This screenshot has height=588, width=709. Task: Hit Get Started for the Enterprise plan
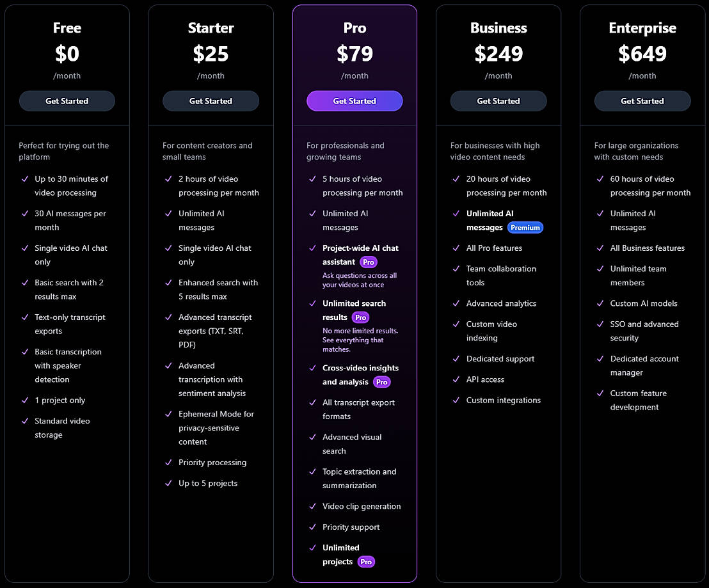642,101
